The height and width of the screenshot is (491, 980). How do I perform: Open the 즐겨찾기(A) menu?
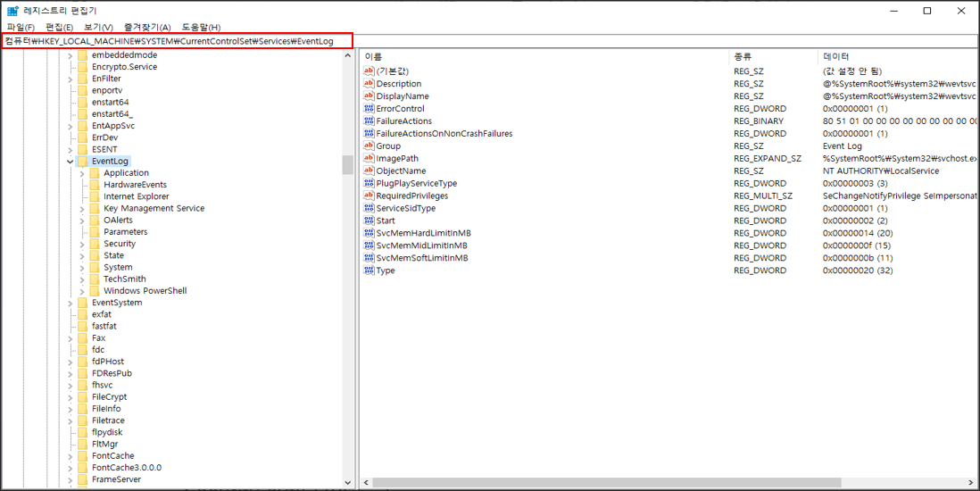click(147, 28)
